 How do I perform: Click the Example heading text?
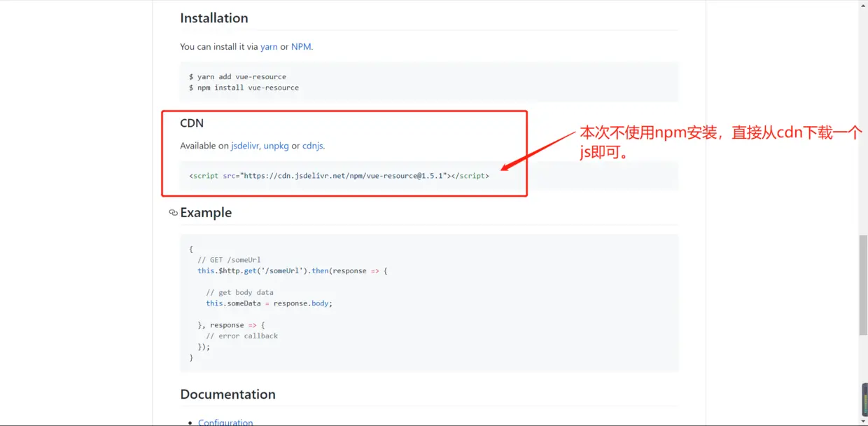point(206,212)
